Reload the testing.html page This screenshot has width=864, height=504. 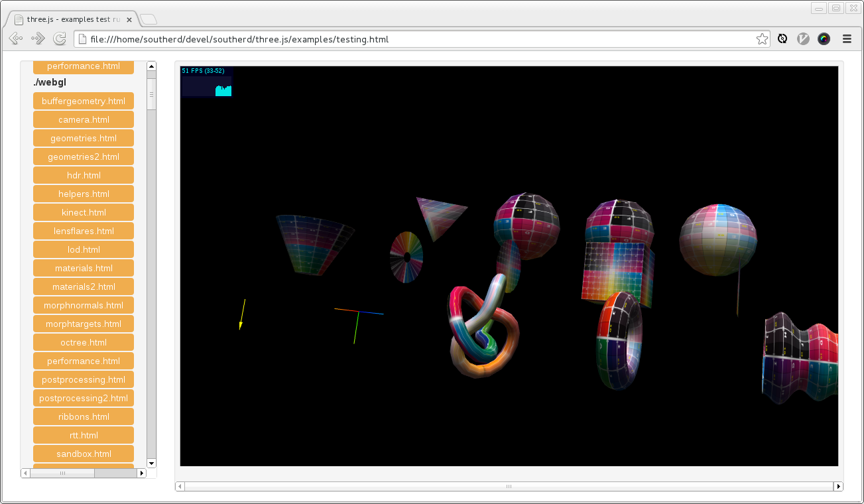(x=60, y=39)
